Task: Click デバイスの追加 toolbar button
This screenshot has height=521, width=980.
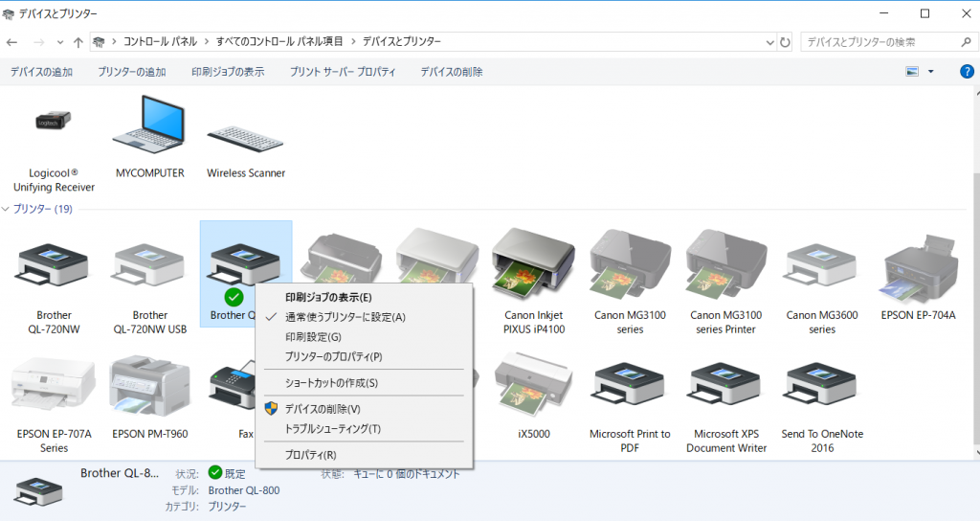Action: 40,72
